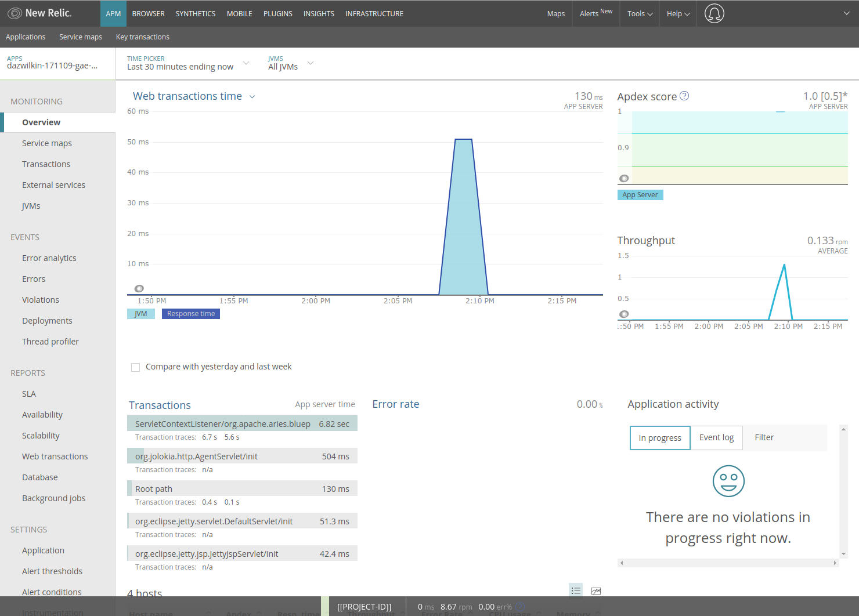Switch to SYNTHETICS product tab

[x=196, y=13]
